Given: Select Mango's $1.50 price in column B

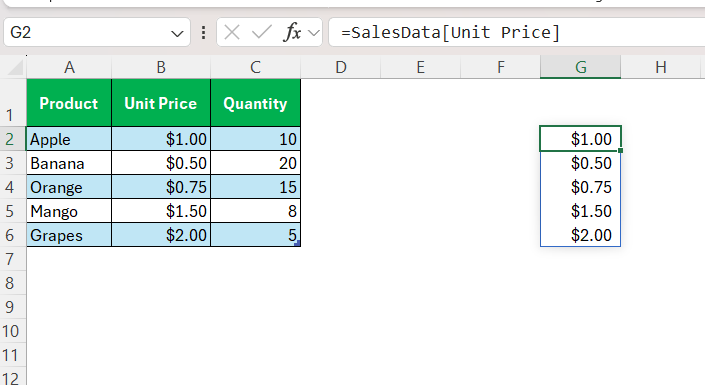Looking at the screenshot, I should [x=161, y=211].
